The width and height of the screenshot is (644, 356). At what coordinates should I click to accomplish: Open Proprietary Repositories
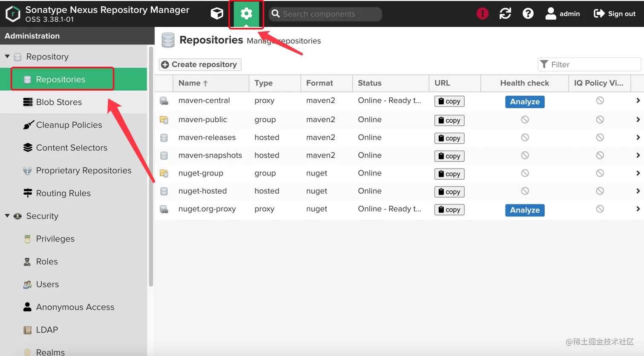[x=73, y=170]
